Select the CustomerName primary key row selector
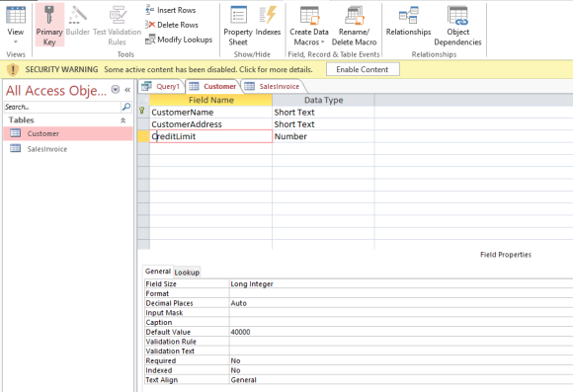 (x=143, y=113)
